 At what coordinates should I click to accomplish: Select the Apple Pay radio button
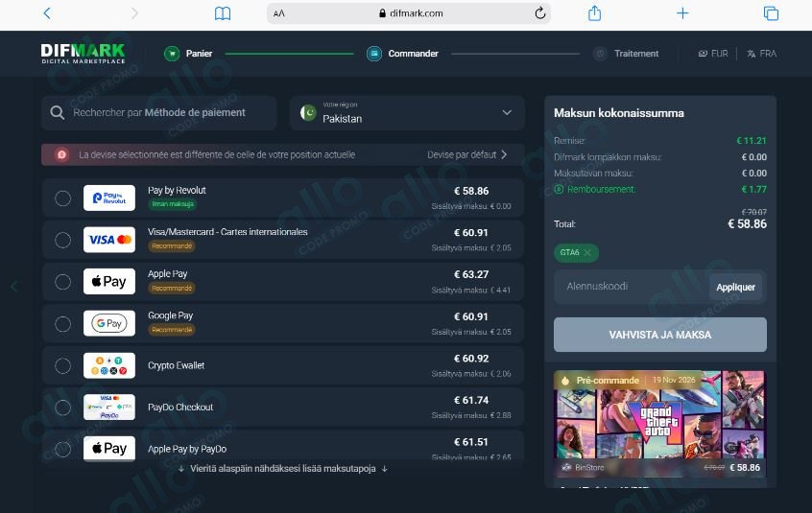(x=62, y=282)
